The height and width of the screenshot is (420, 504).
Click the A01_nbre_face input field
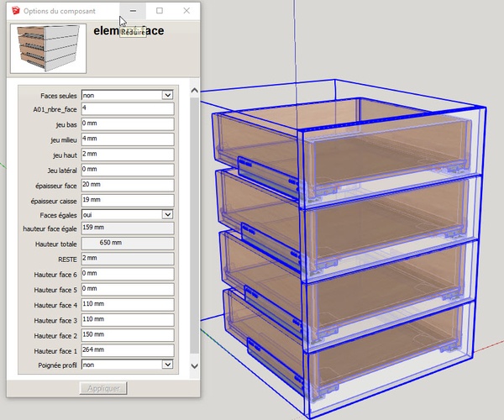[x=127, y=109]
